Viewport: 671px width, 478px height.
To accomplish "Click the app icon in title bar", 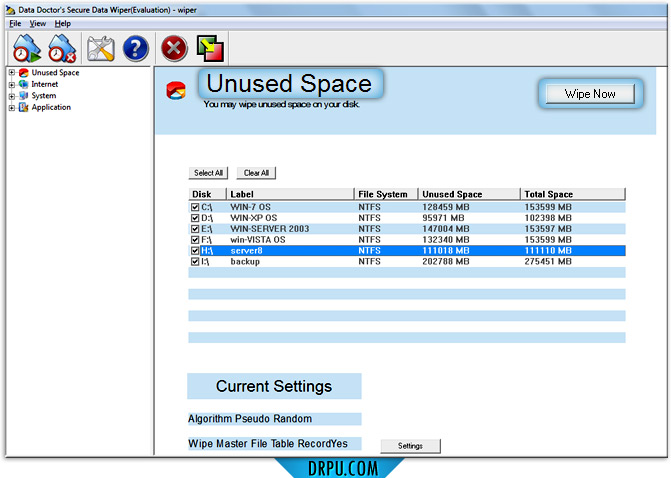I will click(x=11, y=10).
